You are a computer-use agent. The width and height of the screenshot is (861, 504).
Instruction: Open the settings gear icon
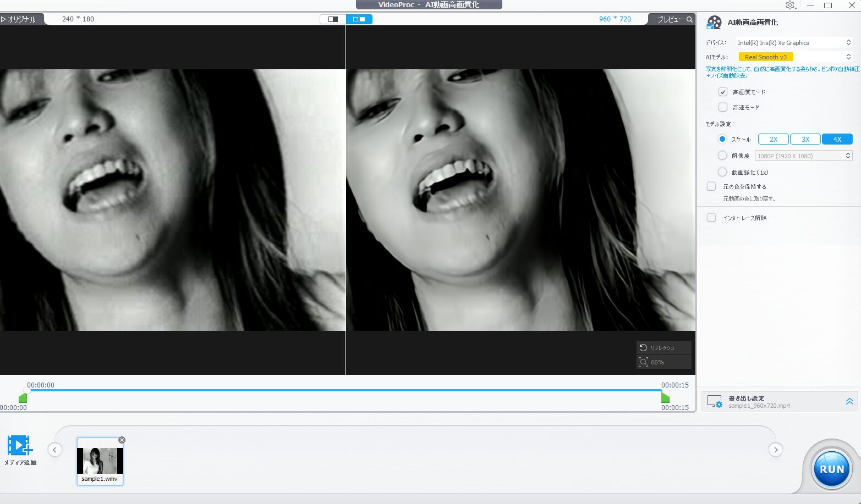[791, 5]
